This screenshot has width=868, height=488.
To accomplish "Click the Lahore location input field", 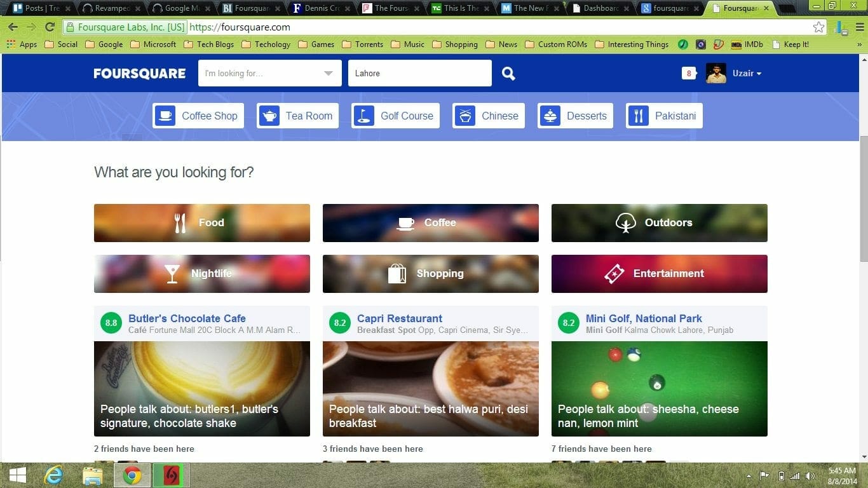I will pyautogui.click(x=419, y=74).
